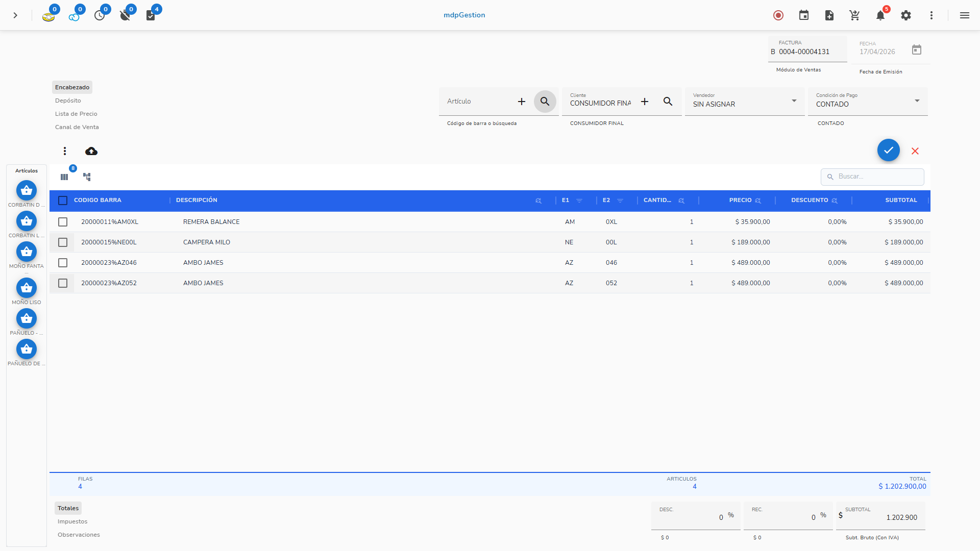980x551 pixels.
Task: Open the notifications bell
Action: (880, 15)
